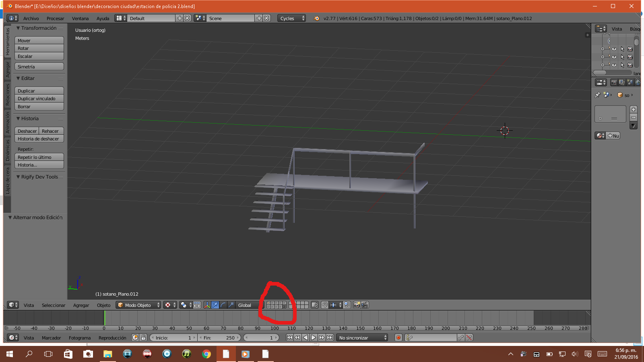The width and height of the screenshot is (644, 362).
Task: Click the outliner horizontal scrollbar
Action: point(612,73)
